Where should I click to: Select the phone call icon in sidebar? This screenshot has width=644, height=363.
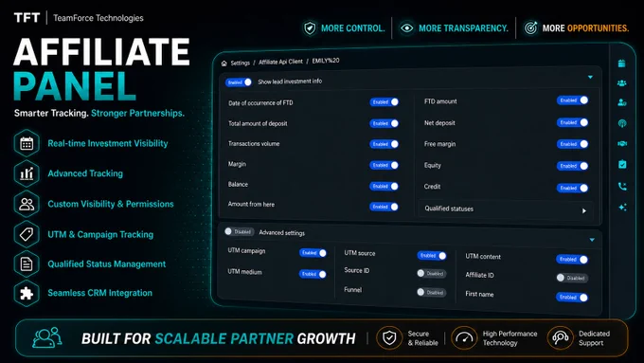click(x=622, y=186)
